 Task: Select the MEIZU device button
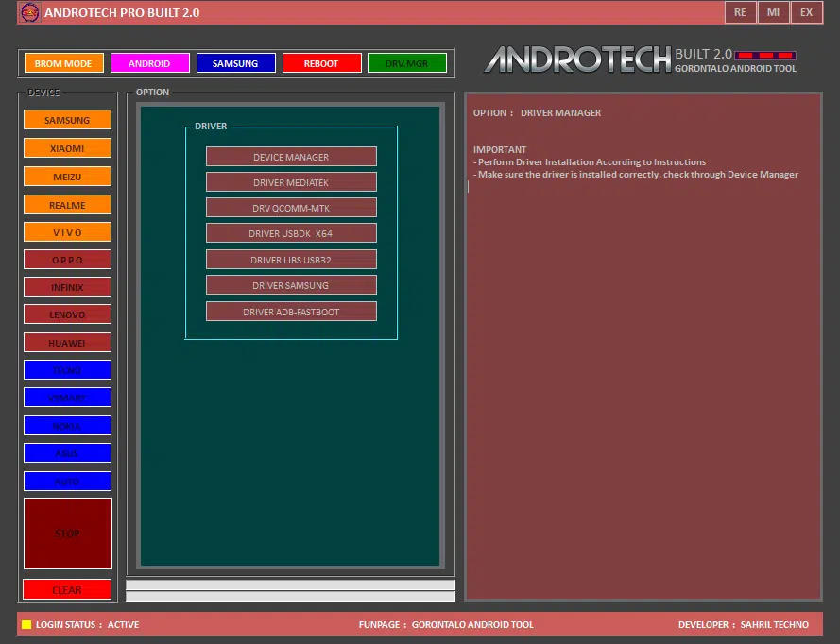(x=67, y=177)
